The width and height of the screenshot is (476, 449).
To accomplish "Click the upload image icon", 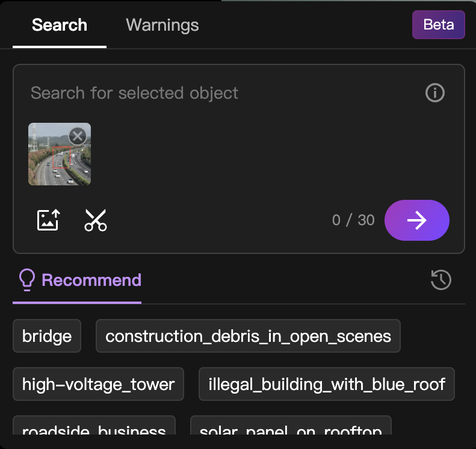I will coord(48,220).
